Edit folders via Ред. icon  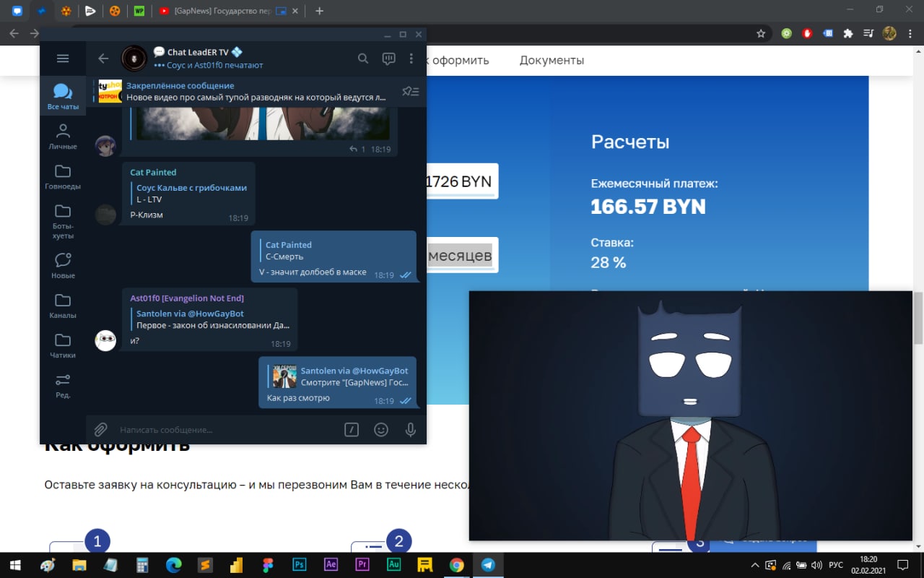tap(63, 384)
